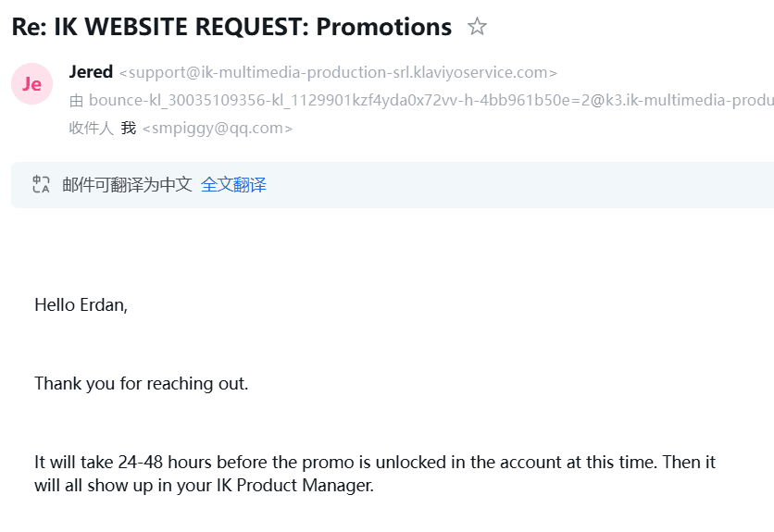Click the Hello Erdan greeting line
The width and height of the screenshot is (774, 532).
pos(81,305)
